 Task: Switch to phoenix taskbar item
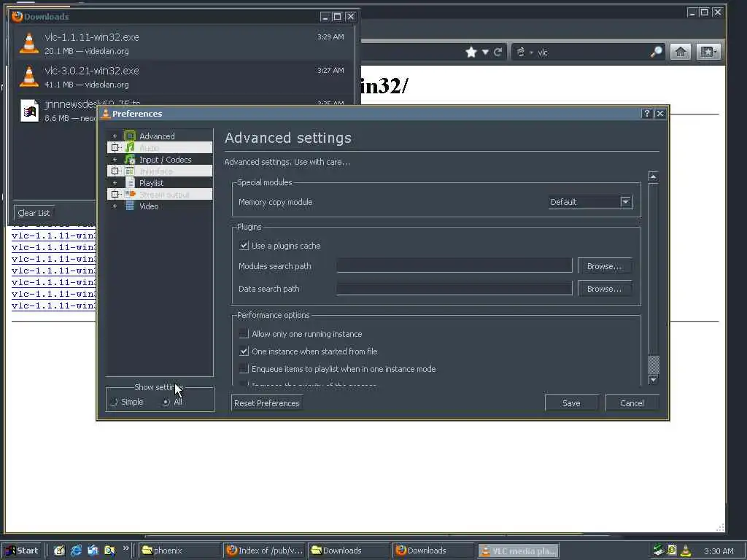pyautogui.click(x=180, y=551)
